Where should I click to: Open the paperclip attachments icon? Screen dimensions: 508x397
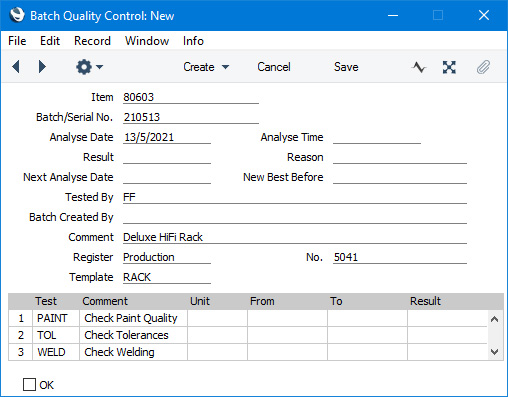483,67
